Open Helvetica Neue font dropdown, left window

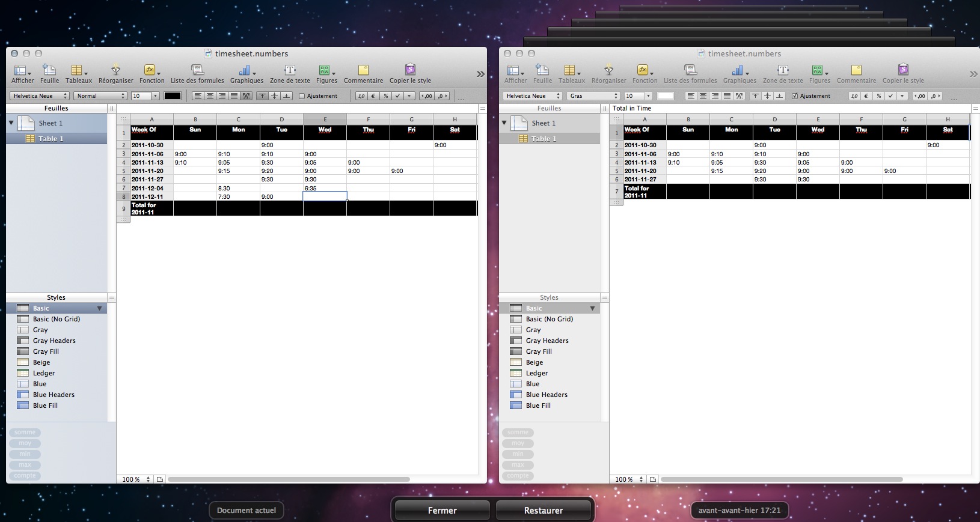click(x=40, y=96)
